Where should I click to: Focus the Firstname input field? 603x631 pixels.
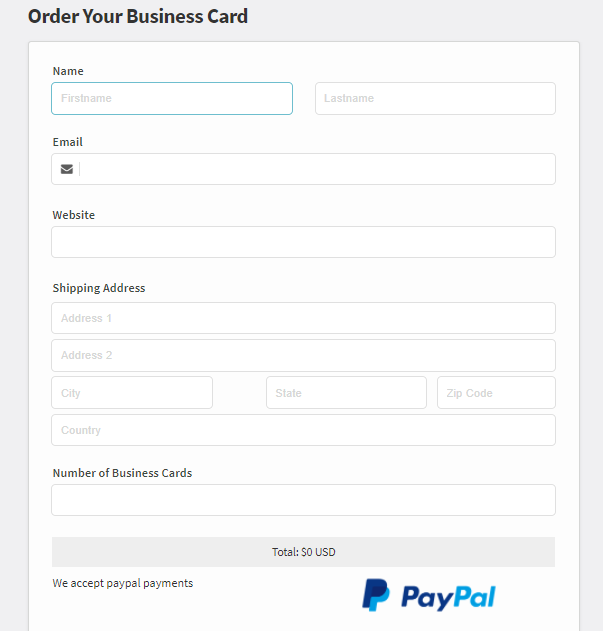pos(172,99)
